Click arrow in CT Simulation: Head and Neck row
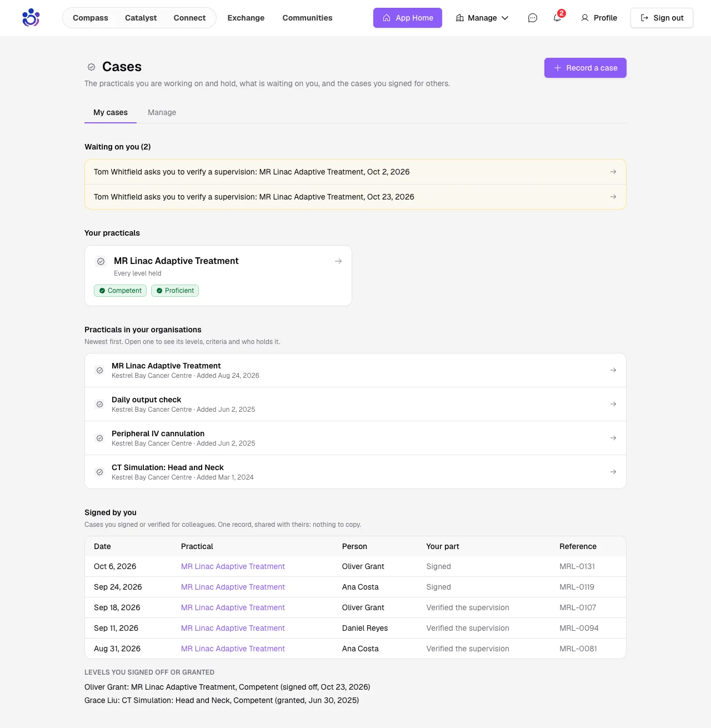 (x=613, y=472)
